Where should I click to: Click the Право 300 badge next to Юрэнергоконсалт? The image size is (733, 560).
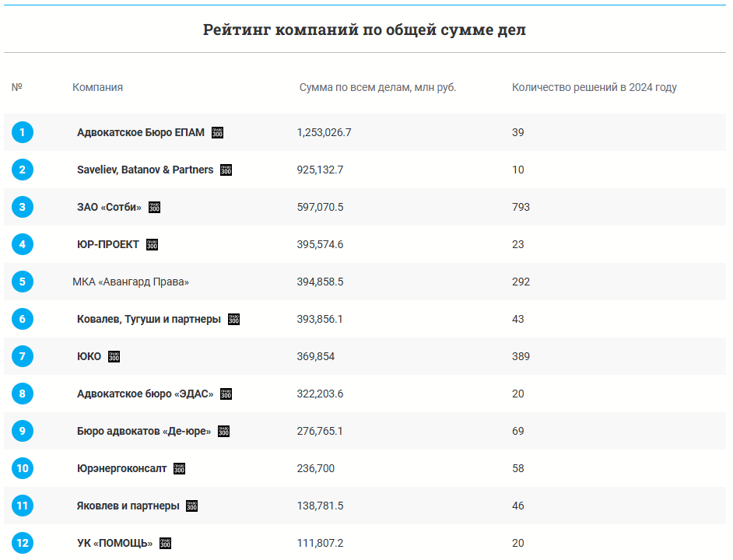(180, 469)
